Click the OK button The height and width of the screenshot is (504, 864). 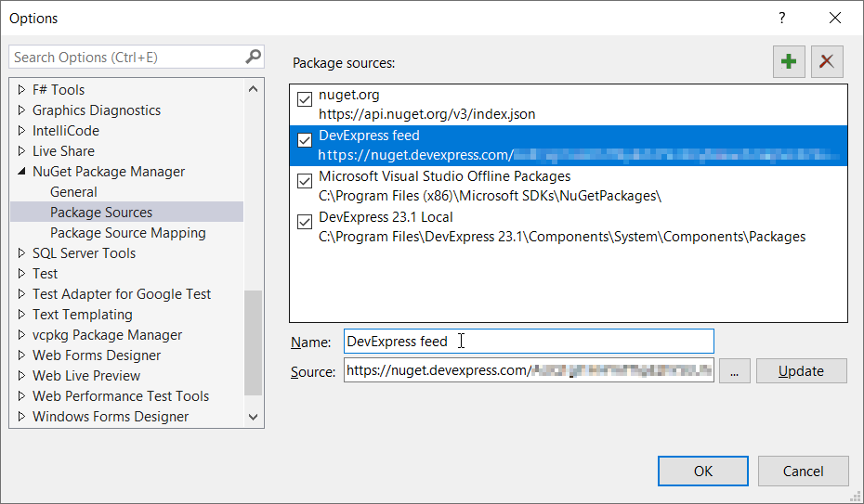click(x=703, y=471)
